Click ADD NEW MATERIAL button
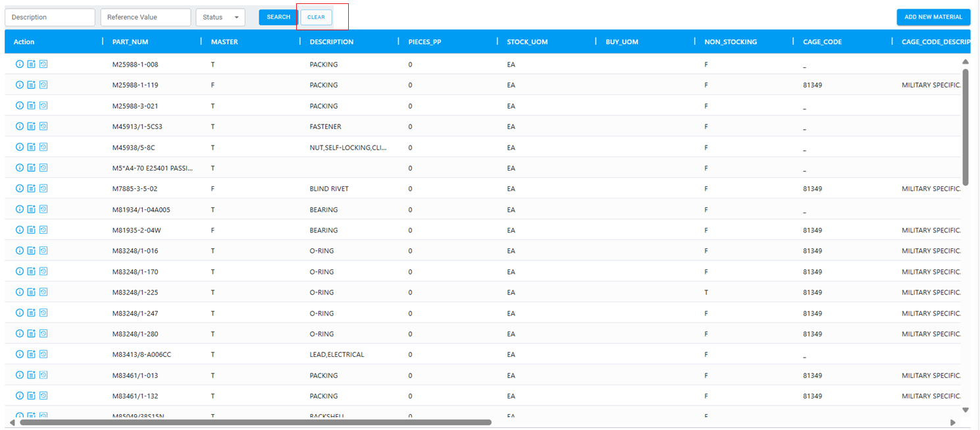Image resolution: width=980 pixels, height=430 pixels. pos(933,17)
